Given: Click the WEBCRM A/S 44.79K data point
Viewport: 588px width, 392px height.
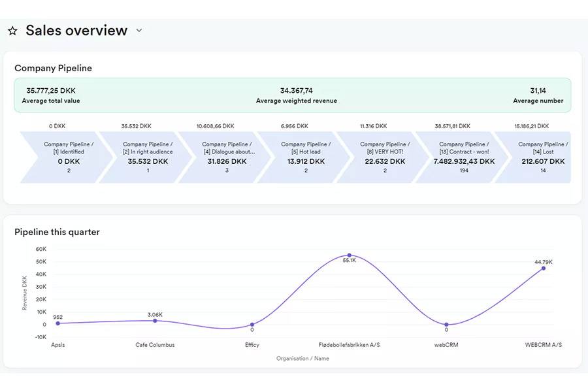Looking at the screenshot, I should 544,269.
